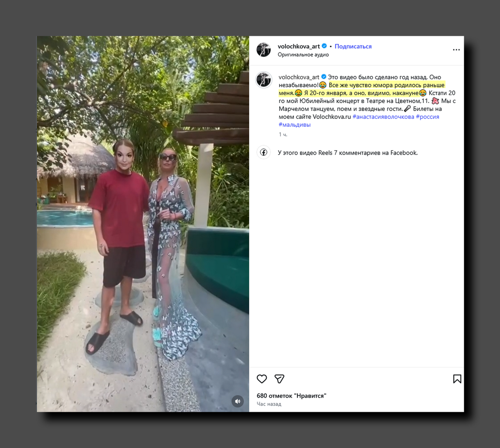Viewport: 500px width, 448px height.
Task: Share the reel with the paper-plane icon
Action: [x=280, y=379]
